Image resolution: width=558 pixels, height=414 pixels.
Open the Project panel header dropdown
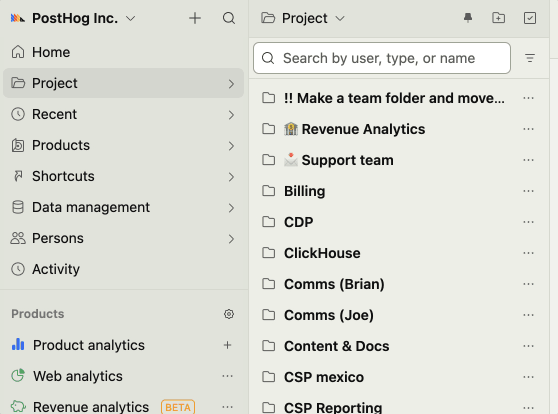pos(303,18)
